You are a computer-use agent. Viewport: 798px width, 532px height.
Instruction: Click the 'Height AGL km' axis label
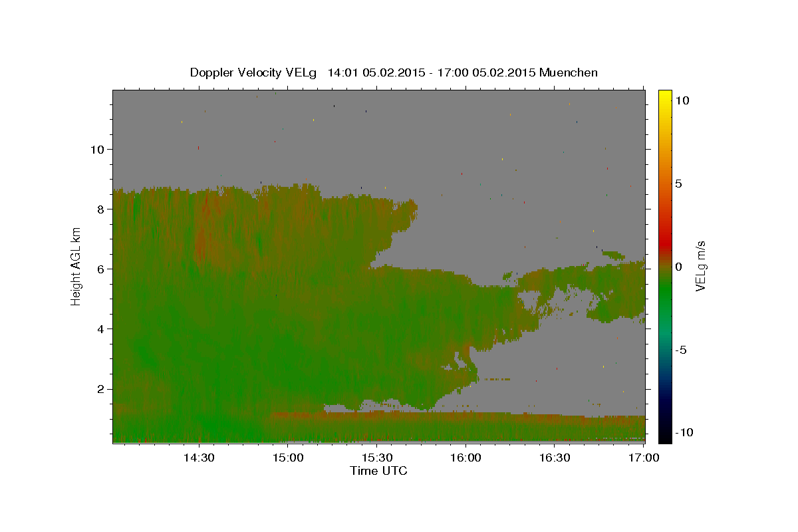click(76, 266)
